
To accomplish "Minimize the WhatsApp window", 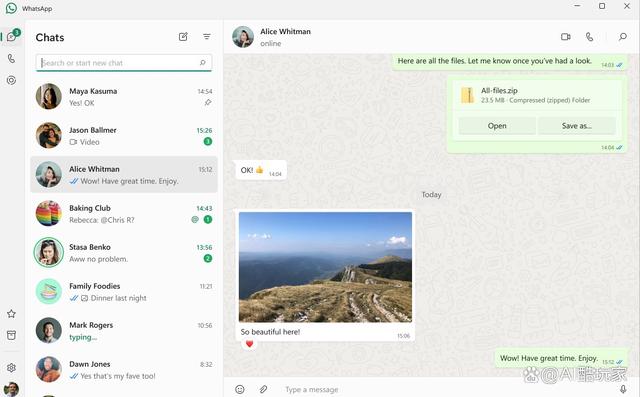I will 577,6.
